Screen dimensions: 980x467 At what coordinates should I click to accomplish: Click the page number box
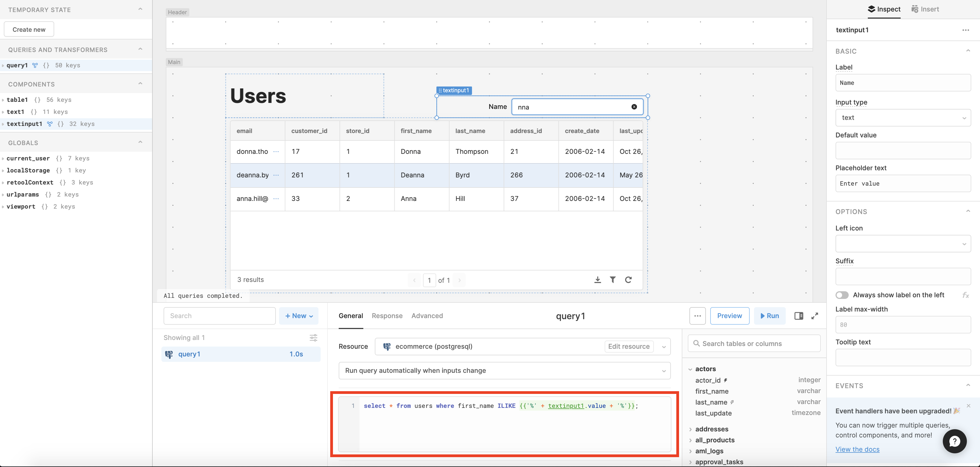point(429,281)
